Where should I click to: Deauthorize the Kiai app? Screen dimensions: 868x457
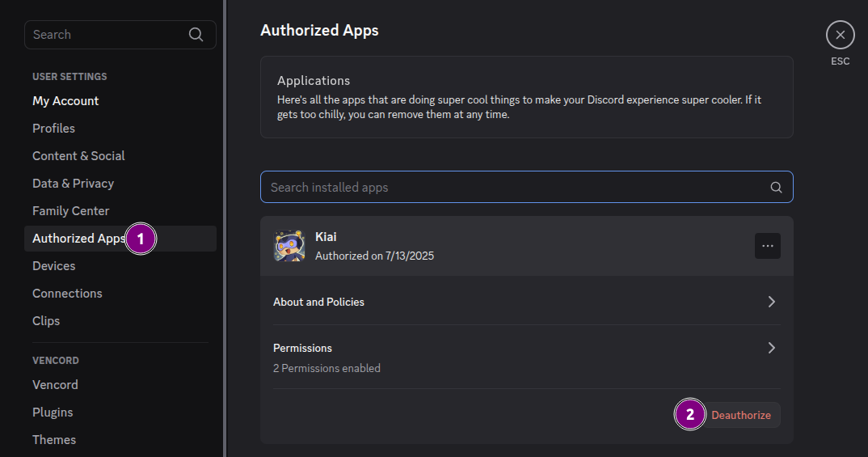(740, 416)
